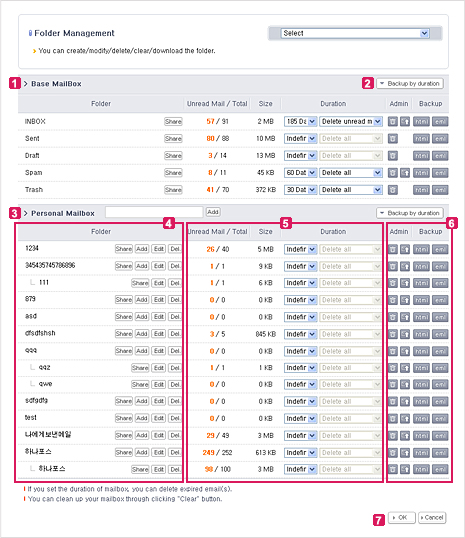Empty the Sent folder with its trash icon
The image size is (465, 538).
(393, 139)
